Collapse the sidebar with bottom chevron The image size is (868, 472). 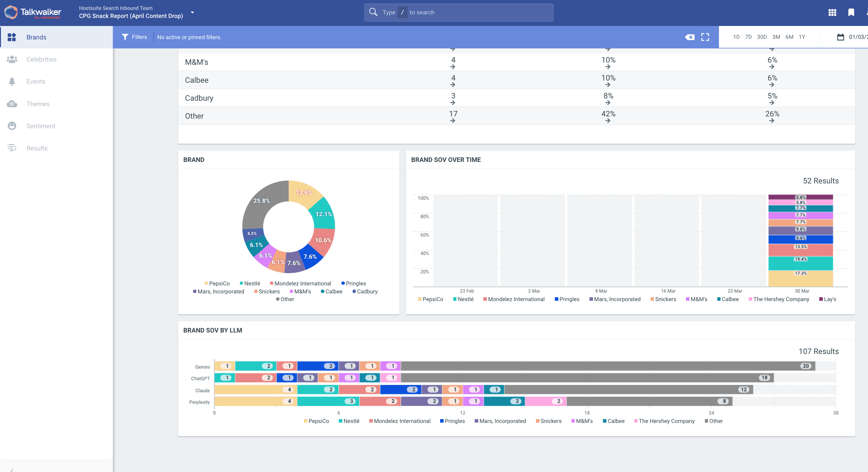[x=12, y=469]
